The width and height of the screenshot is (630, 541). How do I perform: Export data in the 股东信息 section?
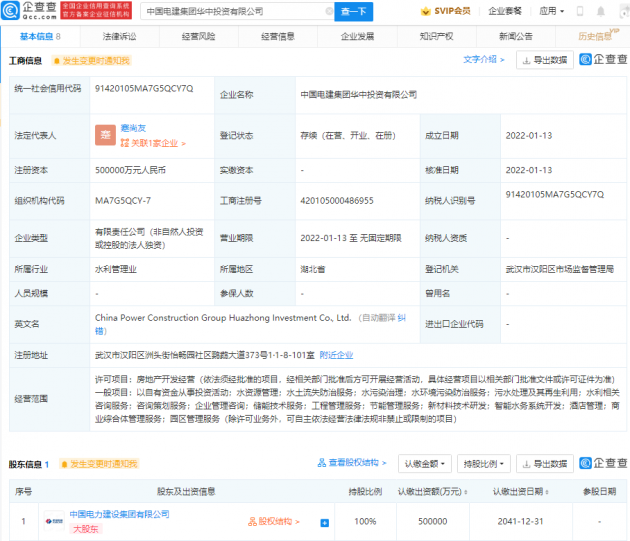point(544,464)
